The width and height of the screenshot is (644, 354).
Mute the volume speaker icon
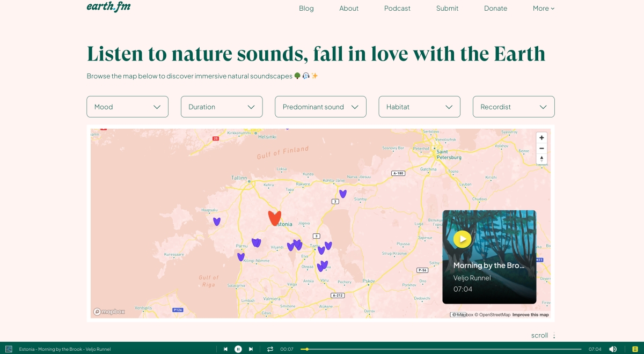coord(612,349)
